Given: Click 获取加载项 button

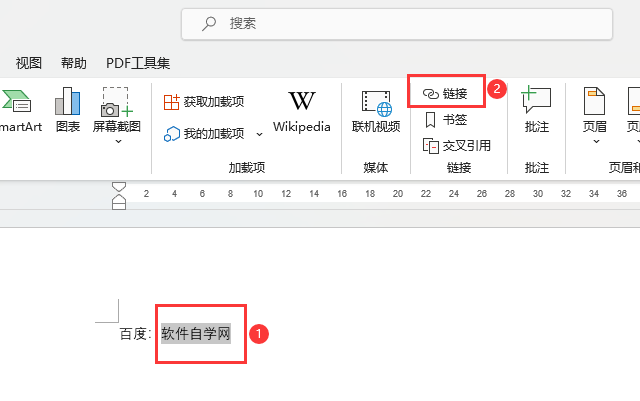Looking at the screenshot, I should (204, 102).
